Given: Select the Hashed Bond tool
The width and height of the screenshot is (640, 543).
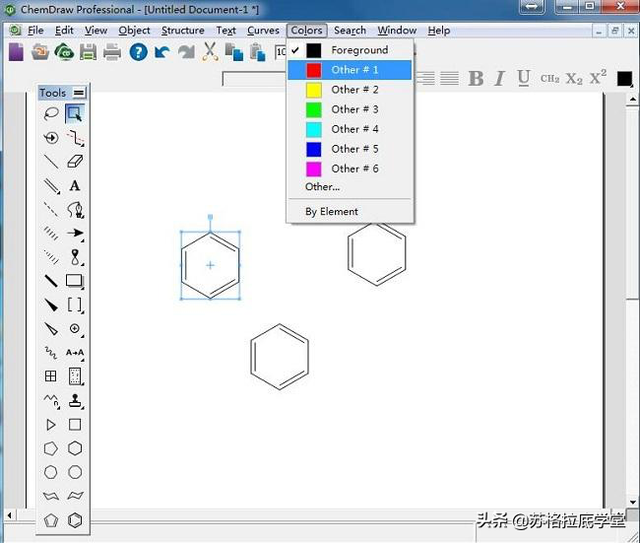Looking at the screenshot, I should (x=51, y=233).
